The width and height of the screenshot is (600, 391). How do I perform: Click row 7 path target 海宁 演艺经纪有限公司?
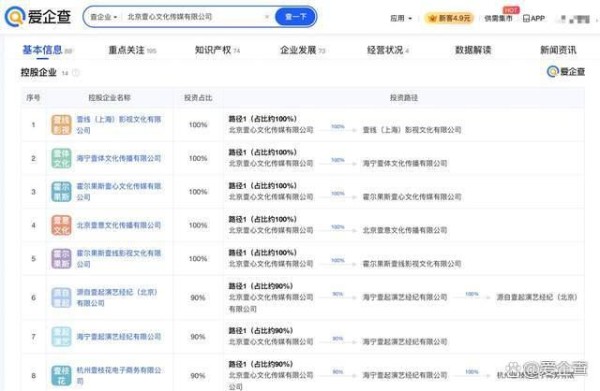point(405,342)
